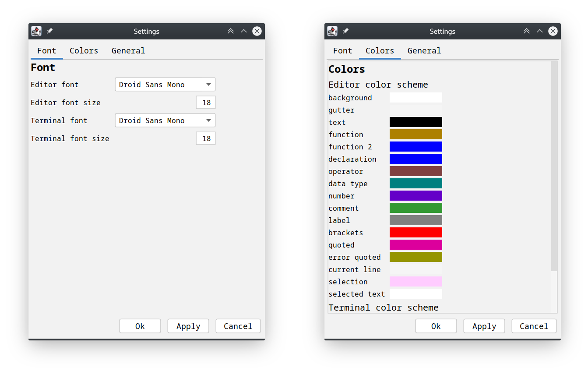
Task: Click the app icon in right Settings title bar
Action: pos(332,31)
